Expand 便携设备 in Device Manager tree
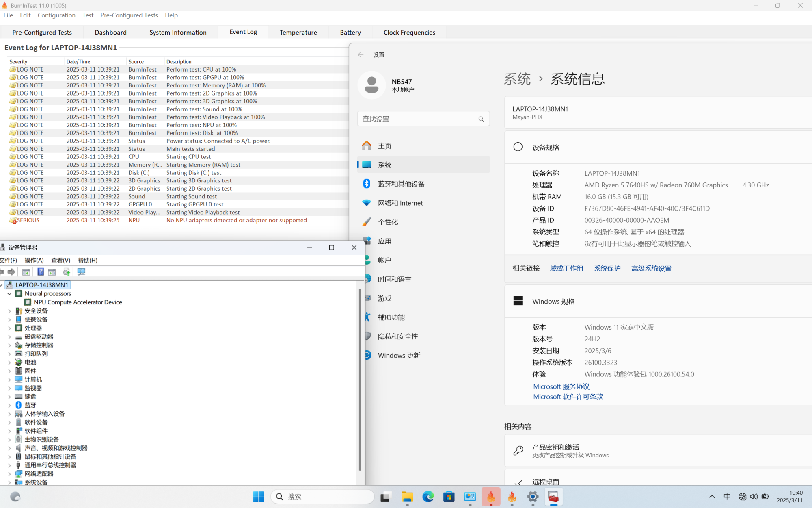812x508 pixels. [x=9, y=319]
